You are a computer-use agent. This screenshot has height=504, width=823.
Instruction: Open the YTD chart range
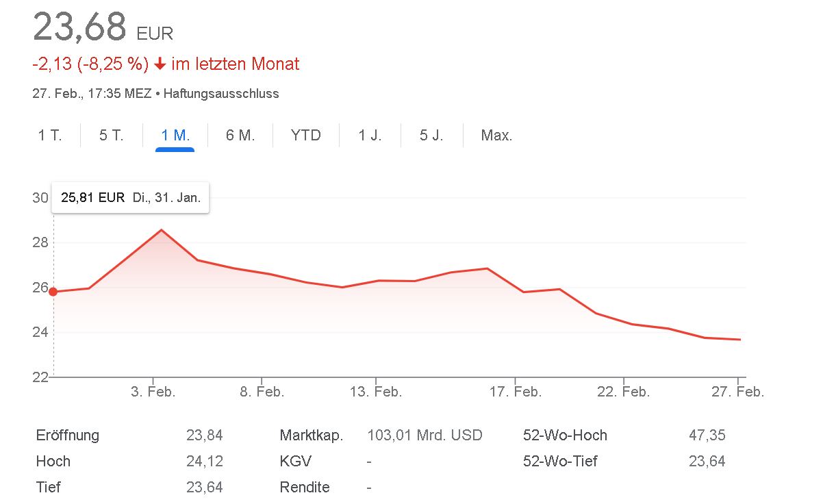(x=306, y=136)
